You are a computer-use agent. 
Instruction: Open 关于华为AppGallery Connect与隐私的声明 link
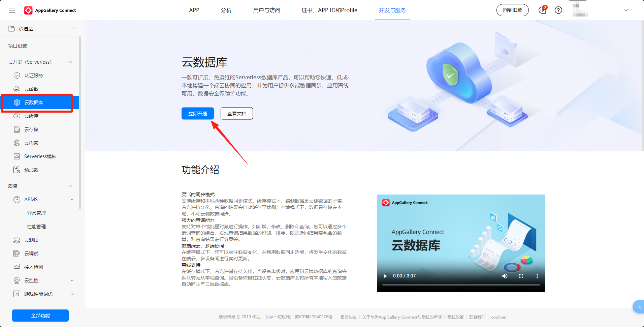(402, 317)
